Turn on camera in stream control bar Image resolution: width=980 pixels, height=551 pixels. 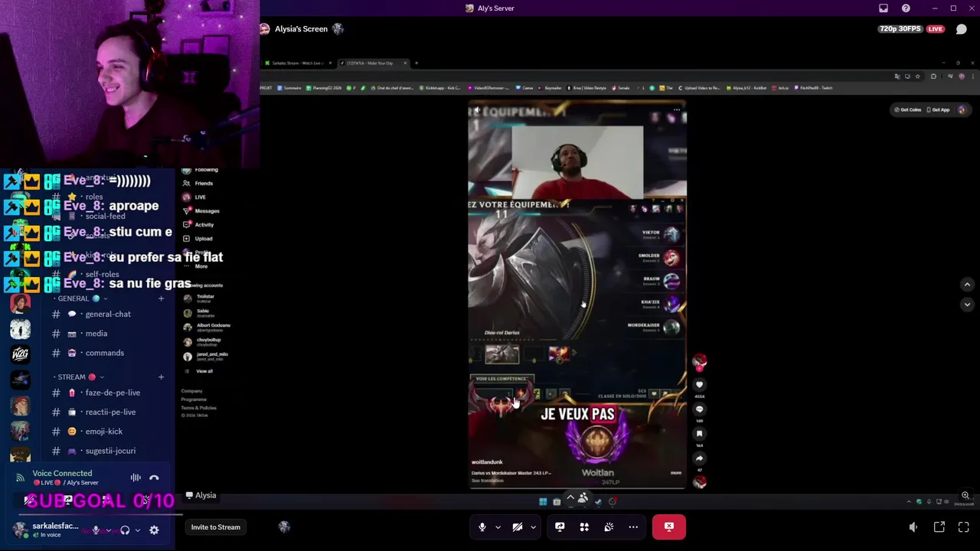[x=518, y=527]
